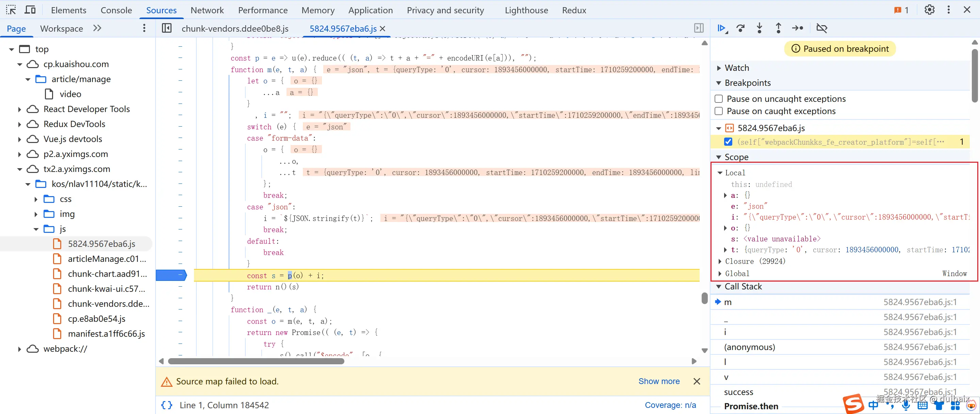Open chunk-vendors.ddee0be8.js file tab

235,29
